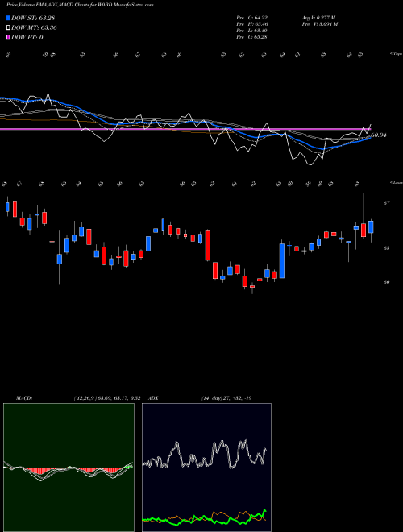Click the 'ADX' panel heading
This screenshot has width=403, height=532.
[x=154, y=398]
